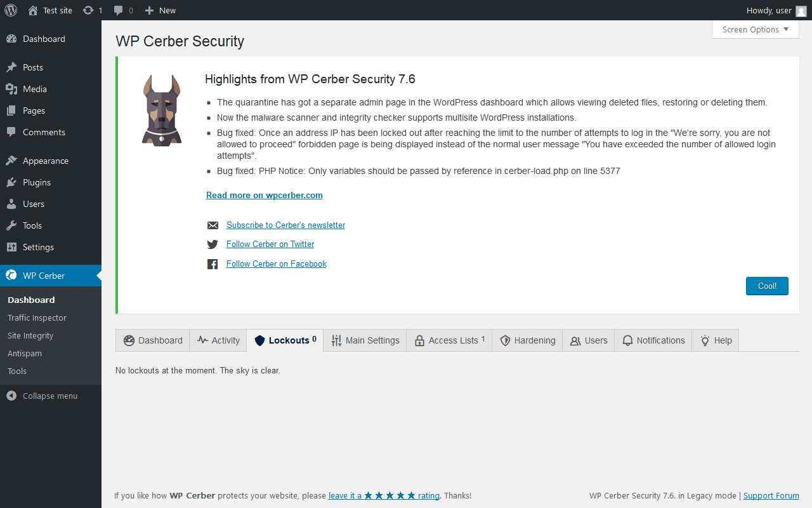Click the user avatar thumbnail
Image resolution: width=812 pixels, height=508 pixels.
pyautogui.click(x=801, y=11)
